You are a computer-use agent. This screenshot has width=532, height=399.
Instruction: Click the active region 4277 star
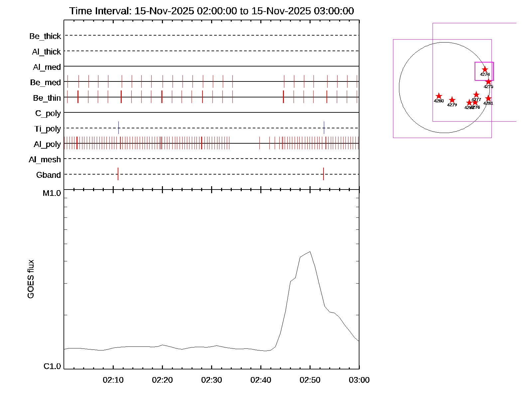[476, 95]
